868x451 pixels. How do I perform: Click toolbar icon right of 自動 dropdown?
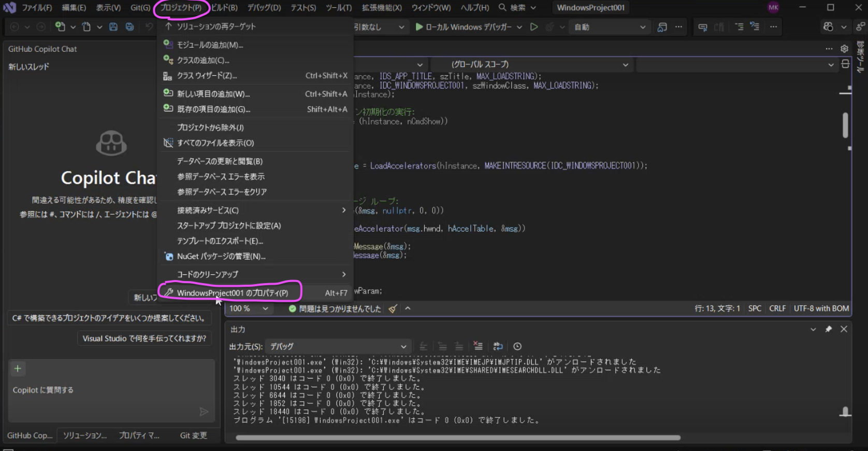(x=662, y=27)
